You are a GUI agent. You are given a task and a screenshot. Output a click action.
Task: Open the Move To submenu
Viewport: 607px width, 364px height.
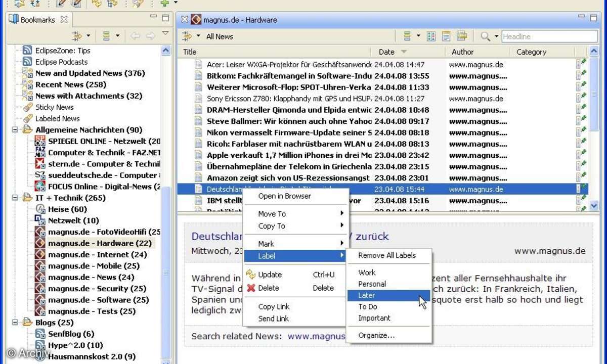(x=296, y=214)
